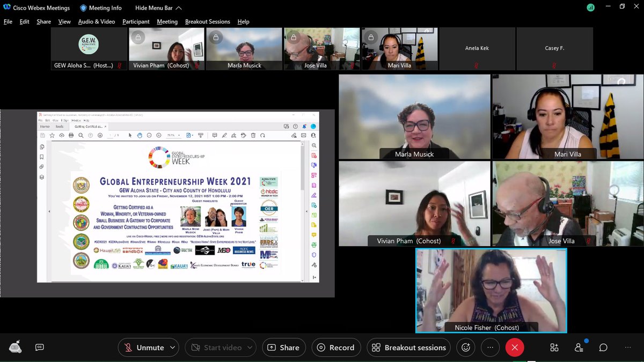
Task: Start recording with the Record button
Action: coord(336,348)
